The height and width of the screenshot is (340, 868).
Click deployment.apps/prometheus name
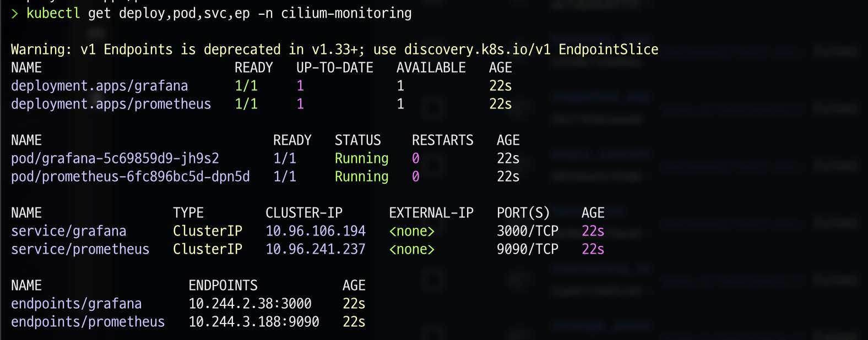111,104
